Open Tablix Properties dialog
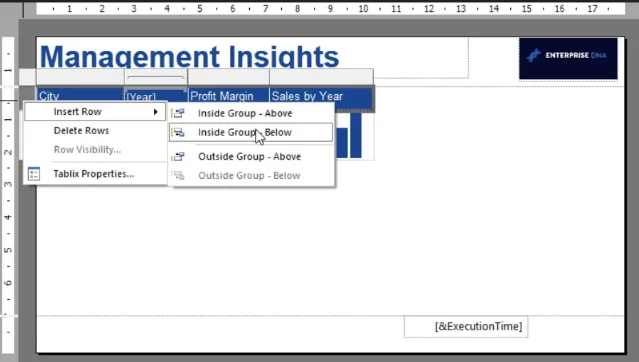 pyautogui.click(x=95, y=174)
